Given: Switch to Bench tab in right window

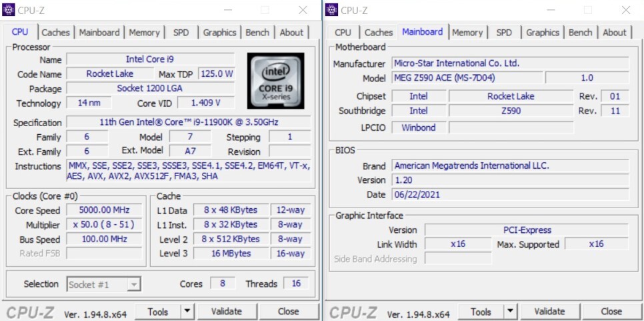Looking at the screenshot, I should 581,33.
